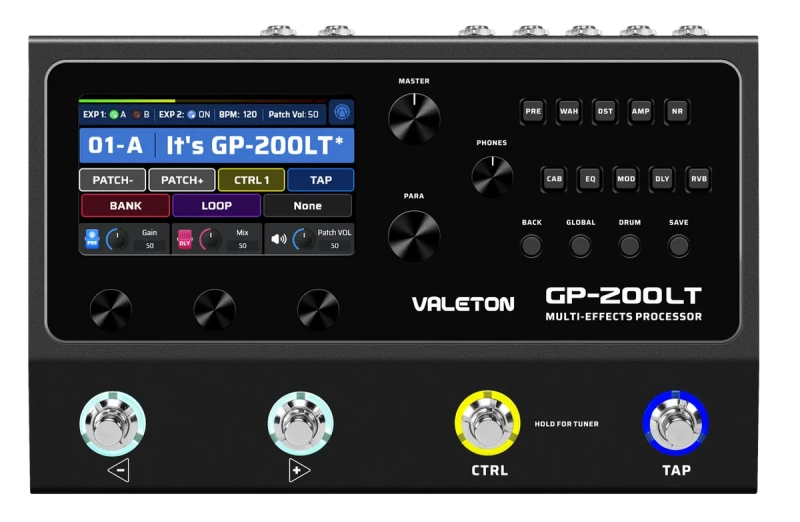Click the VALETON logo
Image resolution: width=800 pixels, height=522 pixels.
pyautogui.click(x=463, y=305)
